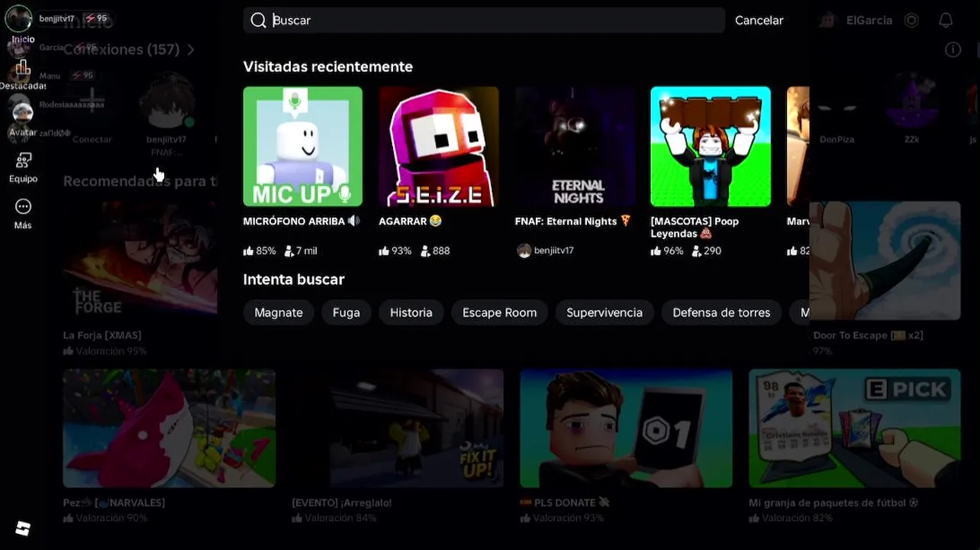This screenshot has width=980, height=550.
Task: Select the Supervivencia suggestion chip
Action: [604, 312]
